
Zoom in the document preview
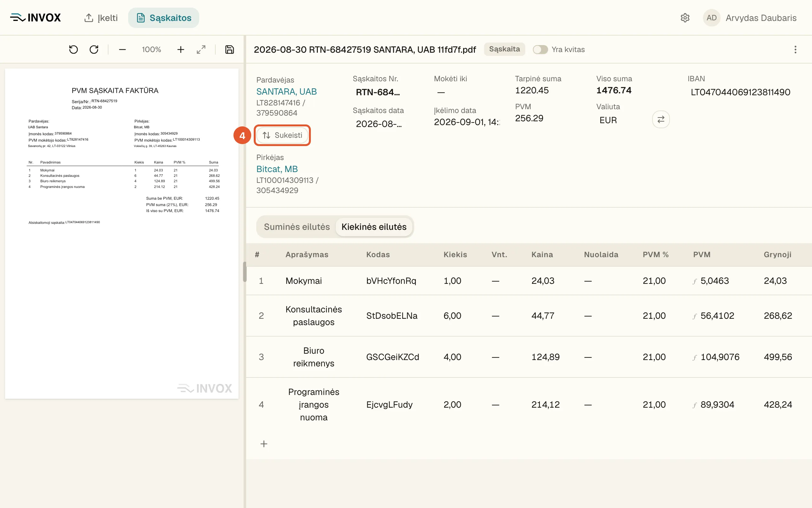(180, 50)
